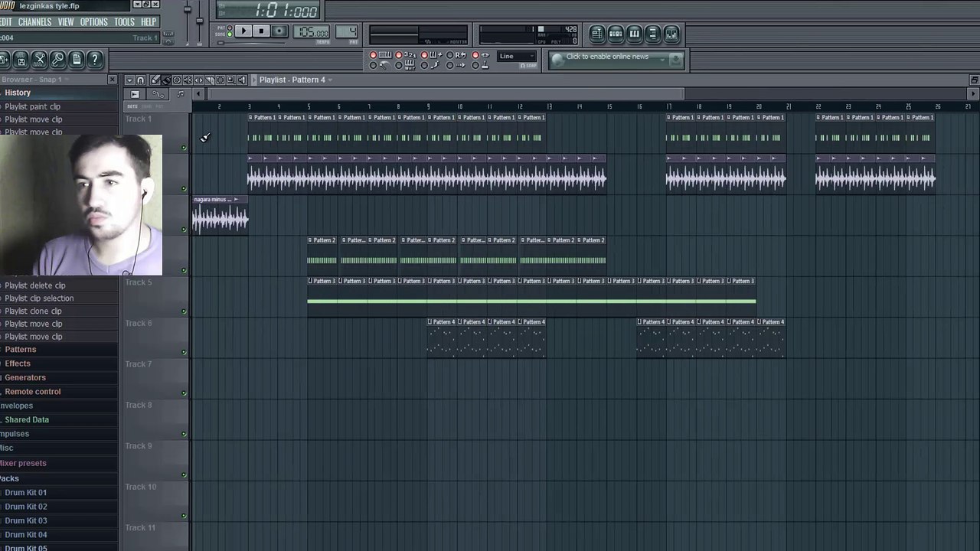Mute Track 1 using its green dot

point(184,148)
